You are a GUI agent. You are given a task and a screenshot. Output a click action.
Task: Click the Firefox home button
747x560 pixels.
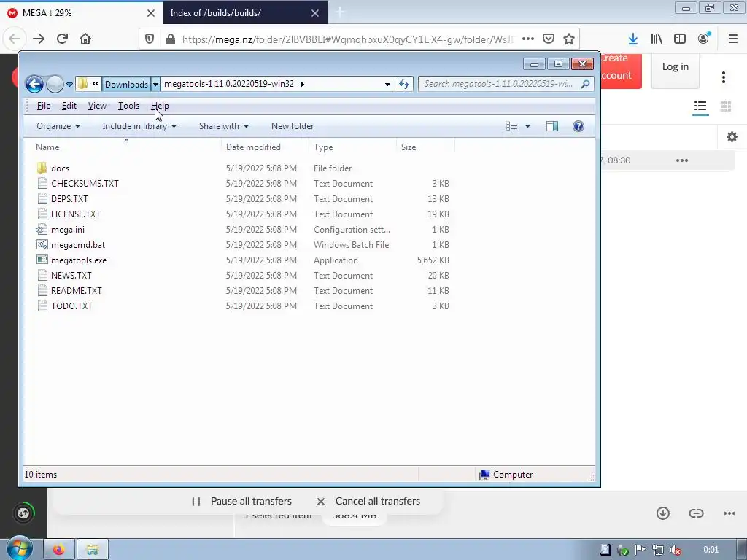[x=85, y=39]
